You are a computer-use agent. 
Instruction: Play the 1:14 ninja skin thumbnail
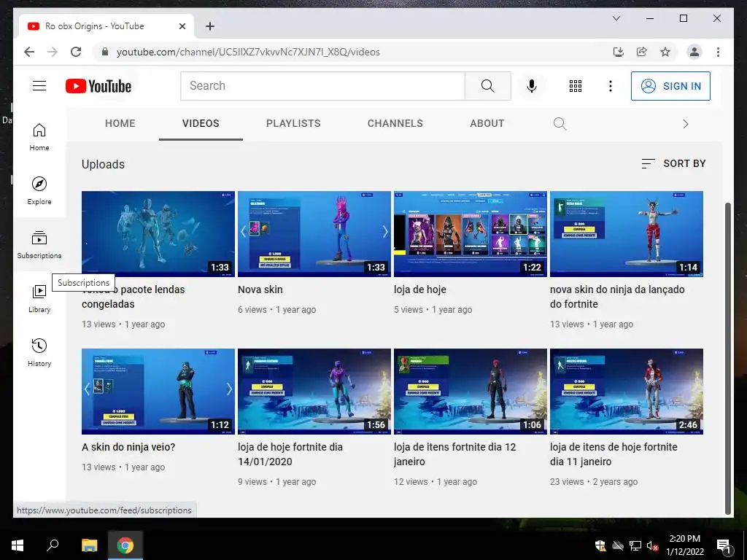coord(627,234)
